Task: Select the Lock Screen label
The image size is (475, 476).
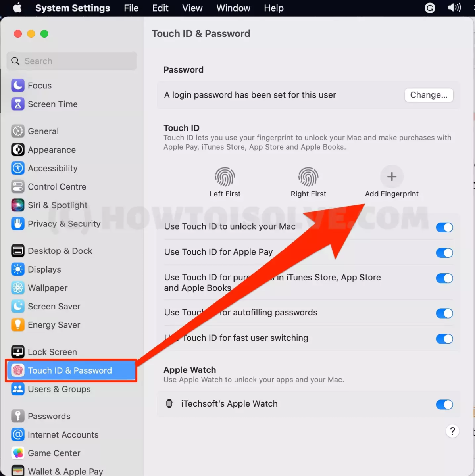Action: [x=52, y=352]
